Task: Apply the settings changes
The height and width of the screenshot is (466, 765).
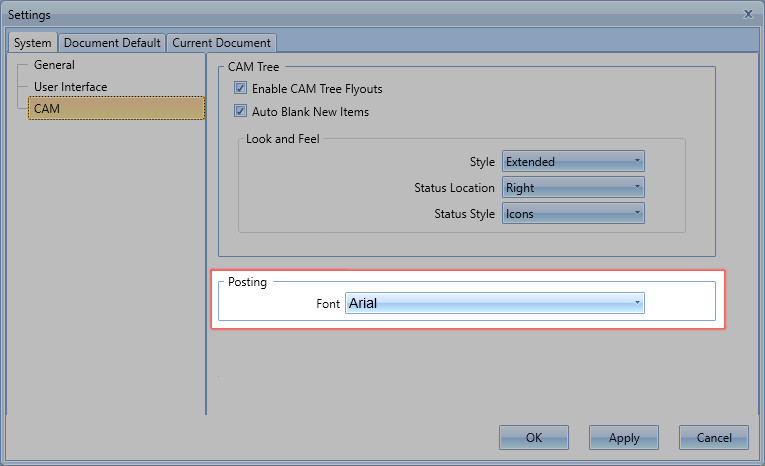Action: 624,437
